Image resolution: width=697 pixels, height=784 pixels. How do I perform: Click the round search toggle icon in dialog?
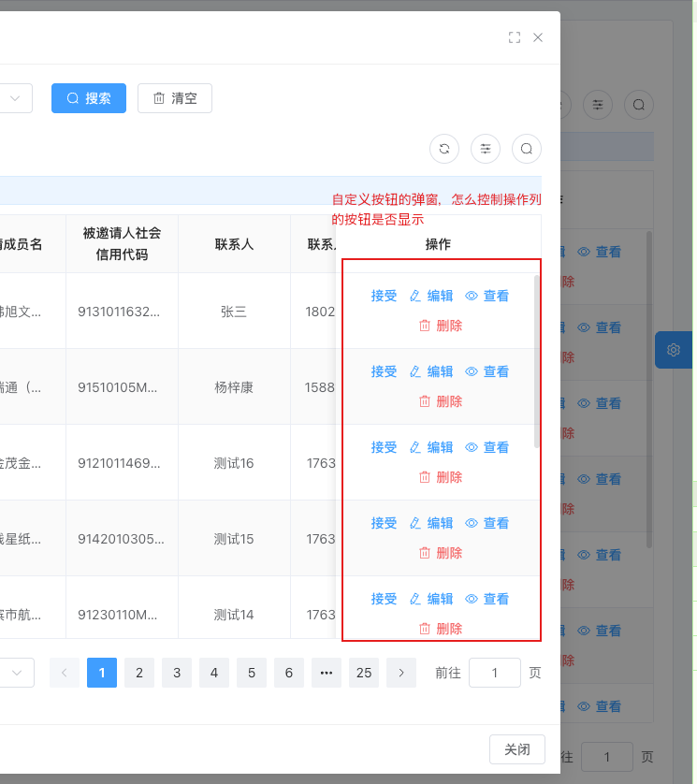[x=527, y=148]
